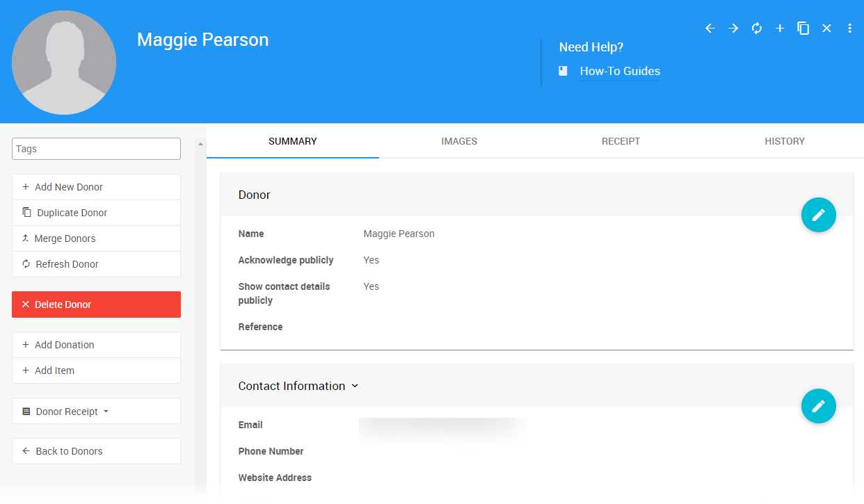This screenshot has height=504, width=864.
Task: Click the Maggie Pearson profile avatar
Action: [64, 63]
